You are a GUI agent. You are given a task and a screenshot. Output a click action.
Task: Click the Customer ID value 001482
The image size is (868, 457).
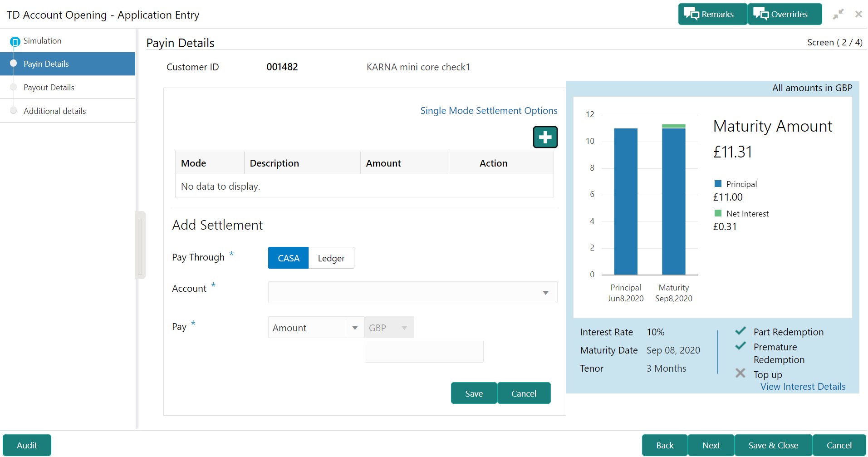point(282,67)
